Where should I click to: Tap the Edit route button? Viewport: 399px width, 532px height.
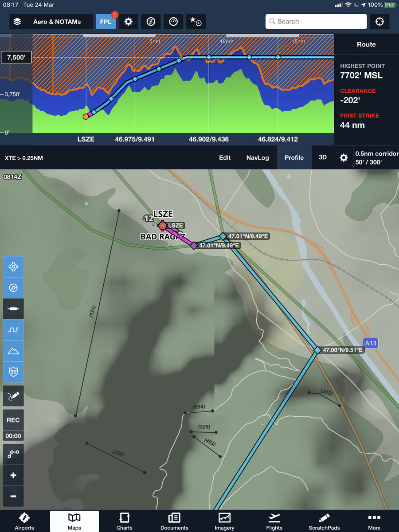click(225, 157)
